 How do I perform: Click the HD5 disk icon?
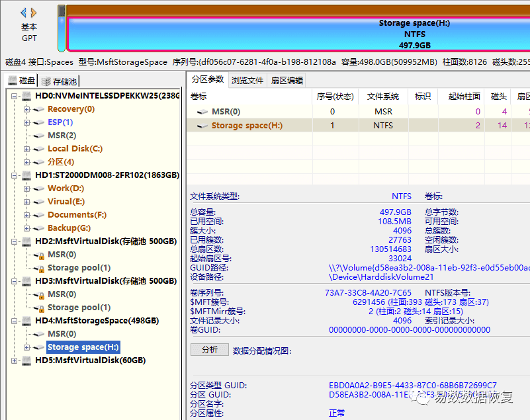coord(26,360)
